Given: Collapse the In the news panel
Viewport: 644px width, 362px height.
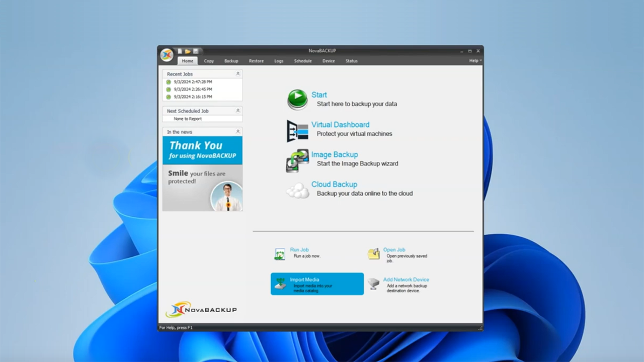Looking at the screenshot, I should tap(238, 132).
